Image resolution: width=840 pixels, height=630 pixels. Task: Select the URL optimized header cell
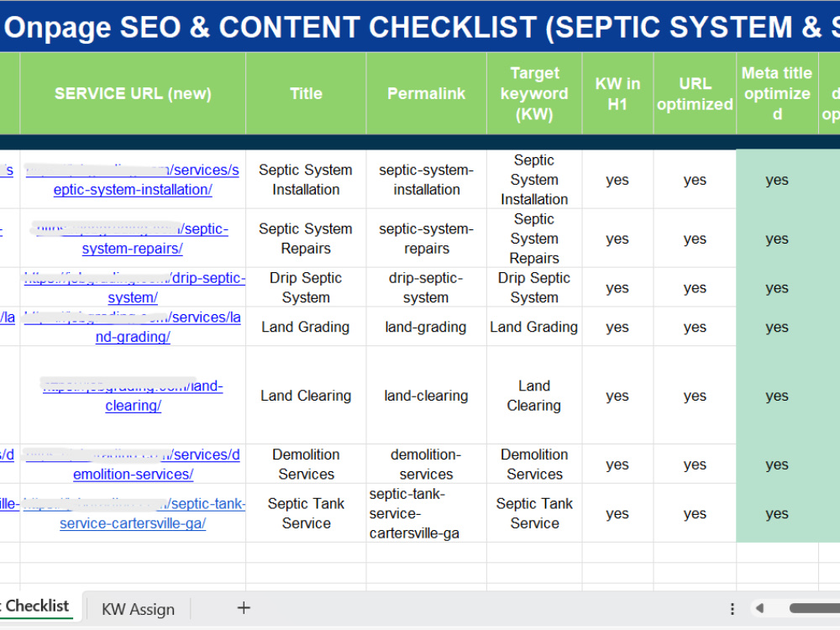(695, 94)
